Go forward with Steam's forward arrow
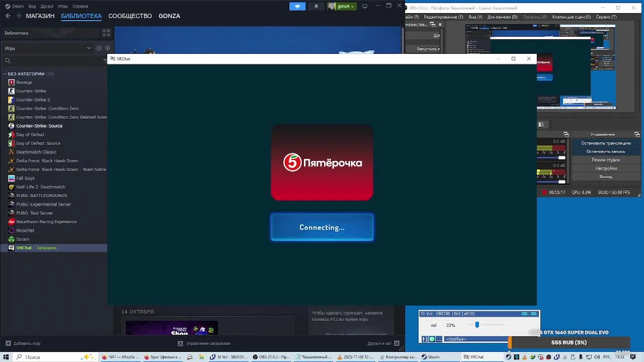Image resolution: width=644 pixels, height=362 pixels. pos(19,16)
